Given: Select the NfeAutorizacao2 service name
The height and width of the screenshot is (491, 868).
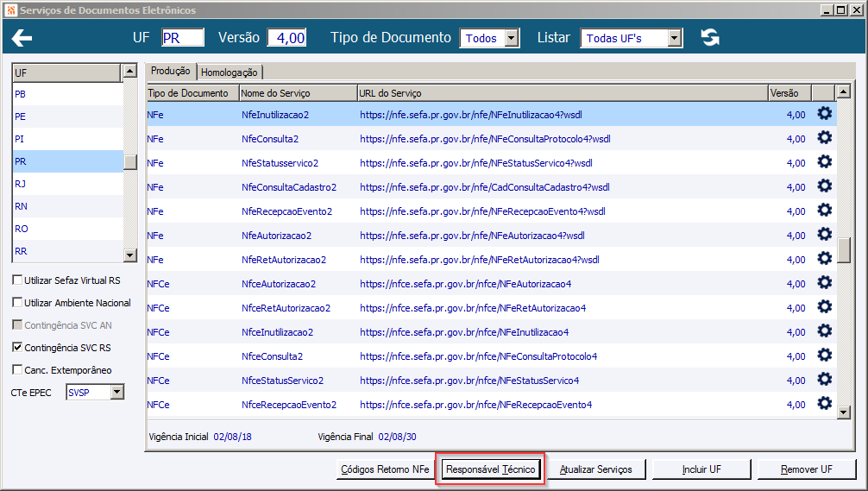Looking at the screenshot, I should coord(276,236).
